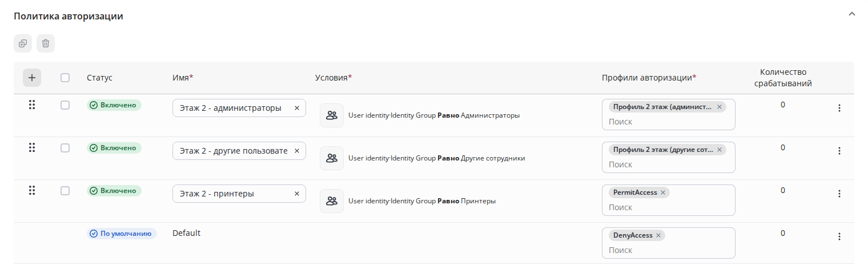Open three-dot menu for 'Этаж 2 - другие пользователи'
Screen dimensions: 868x273
coord(839,151)
